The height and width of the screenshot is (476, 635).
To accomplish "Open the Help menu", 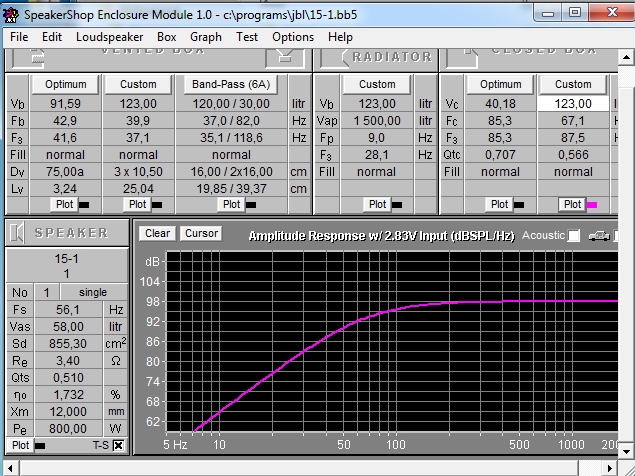I will coord(340,37).
